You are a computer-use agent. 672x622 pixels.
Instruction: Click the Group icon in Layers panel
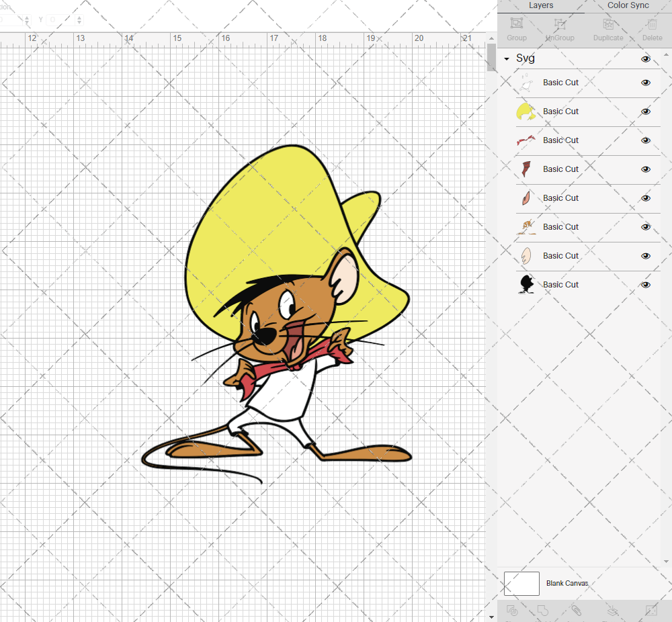[517, 25]
